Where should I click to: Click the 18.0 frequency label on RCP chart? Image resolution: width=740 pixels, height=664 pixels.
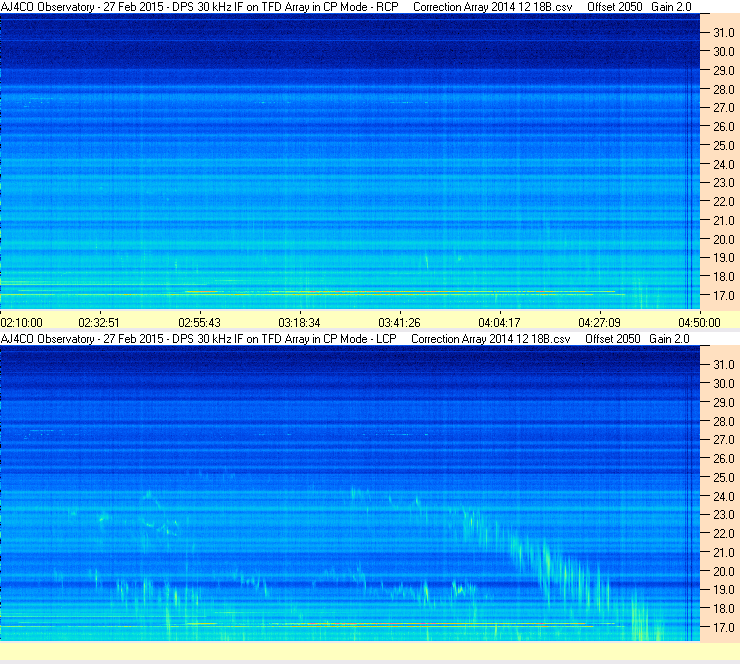724,277
